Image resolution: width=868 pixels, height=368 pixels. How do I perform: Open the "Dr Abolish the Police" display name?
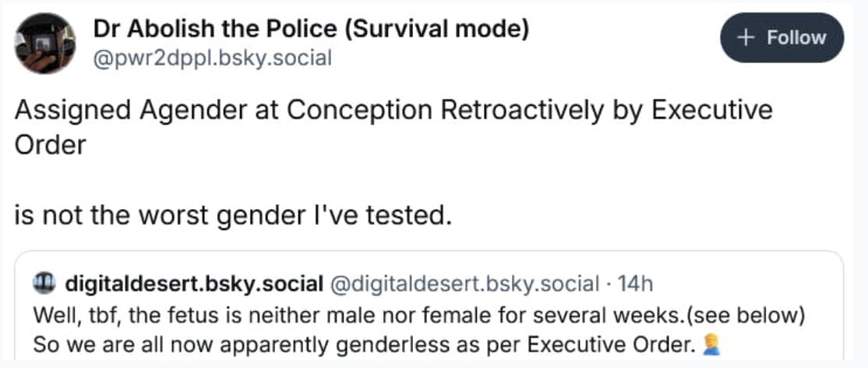pyautogui.click(x=214, y=30)
